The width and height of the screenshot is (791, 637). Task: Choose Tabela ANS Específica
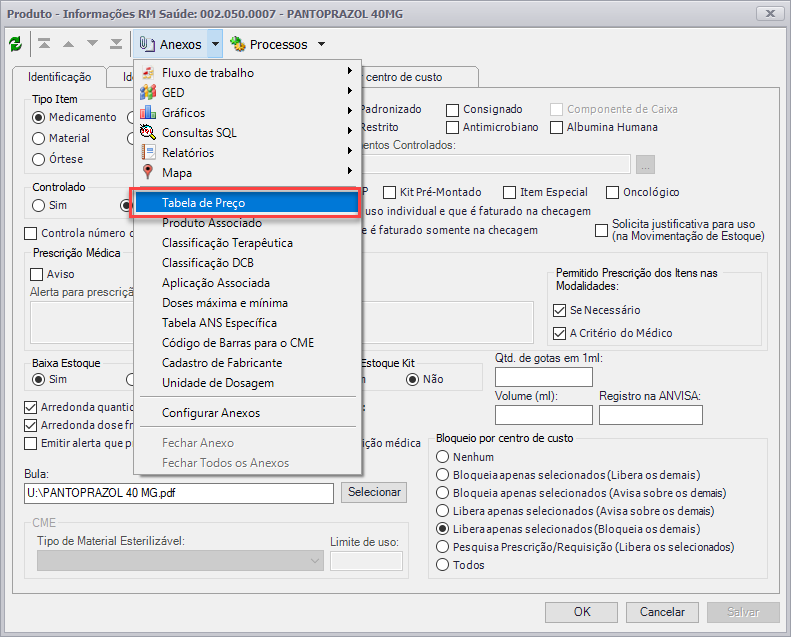(246, 323)
